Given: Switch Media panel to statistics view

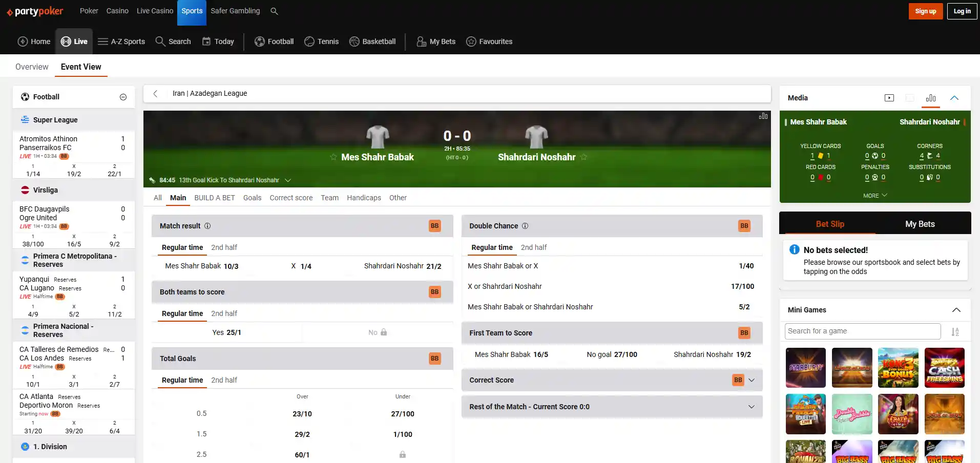Looking at the screenshot, I should pyautogui.click(x=931, y=98).
